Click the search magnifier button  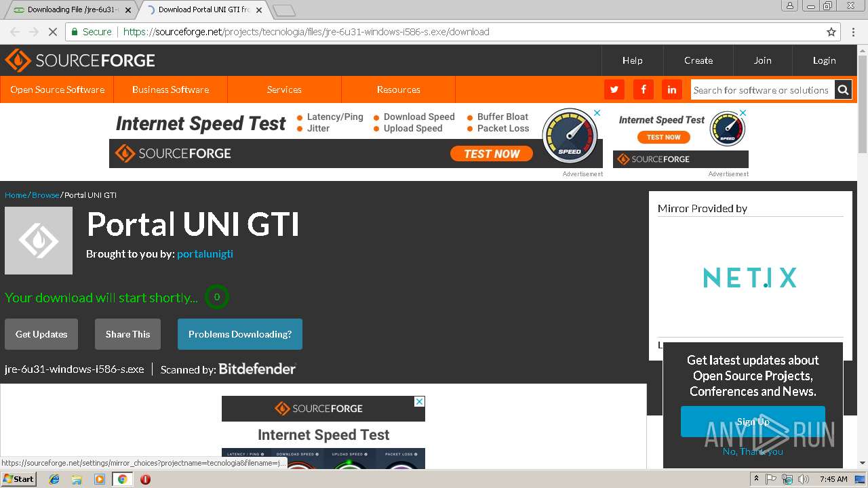tap(843, 89)
